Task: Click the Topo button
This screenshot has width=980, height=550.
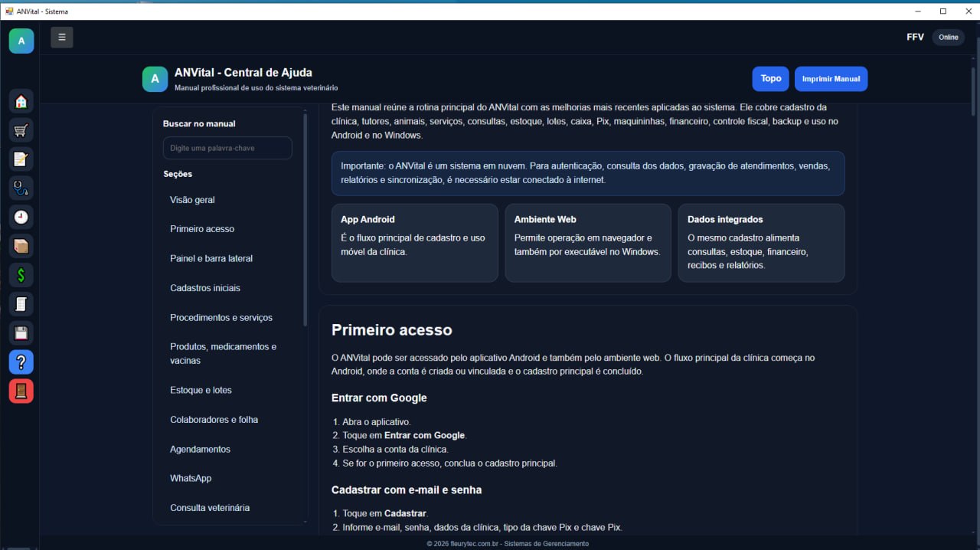Action: tap(771, 79)
